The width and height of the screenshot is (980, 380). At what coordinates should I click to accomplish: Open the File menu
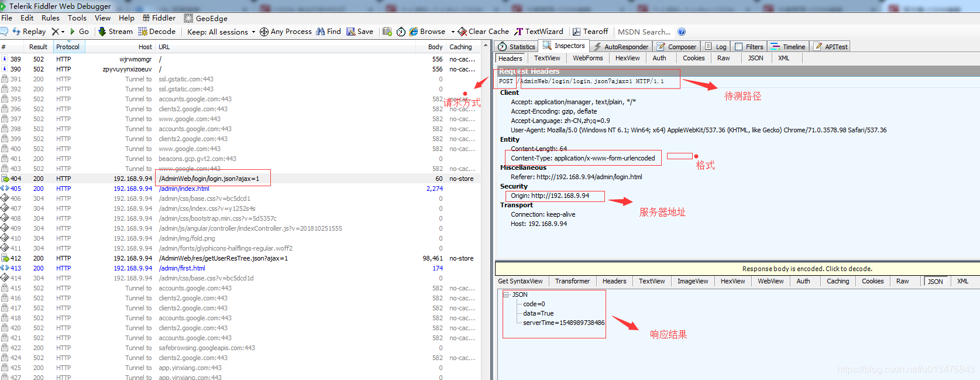[x=7, y=18]
